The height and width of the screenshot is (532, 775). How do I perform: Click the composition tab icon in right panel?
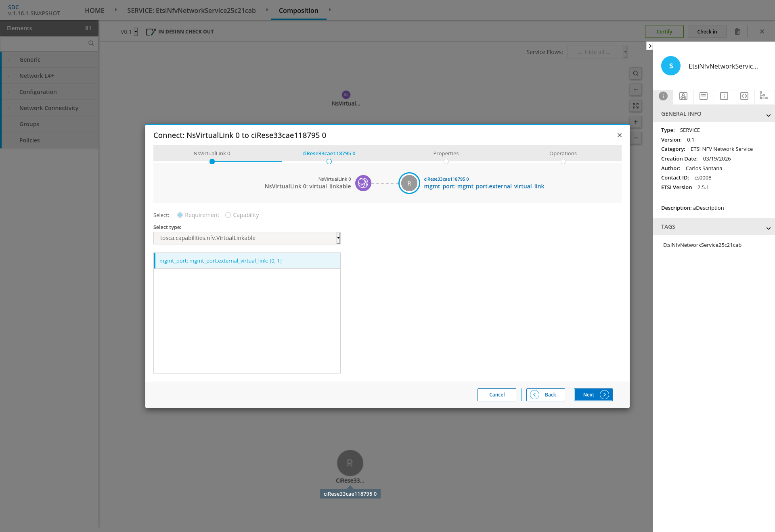pos(683,96)
